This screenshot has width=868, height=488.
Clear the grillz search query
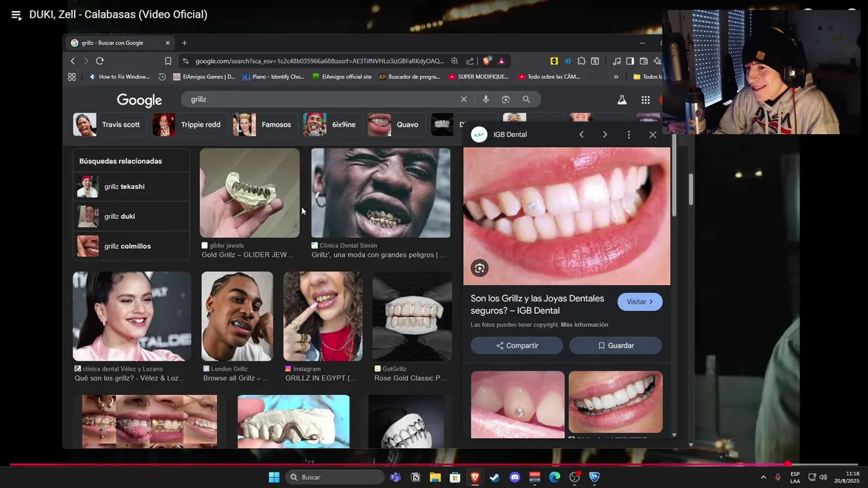(464, 99)
